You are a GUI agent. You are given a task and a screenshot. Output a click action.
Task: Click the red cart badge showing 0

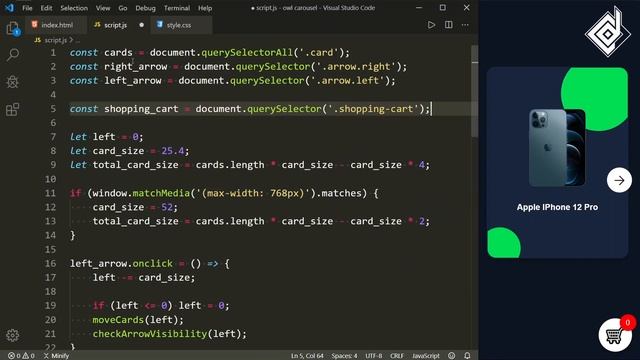click(628, 323)
